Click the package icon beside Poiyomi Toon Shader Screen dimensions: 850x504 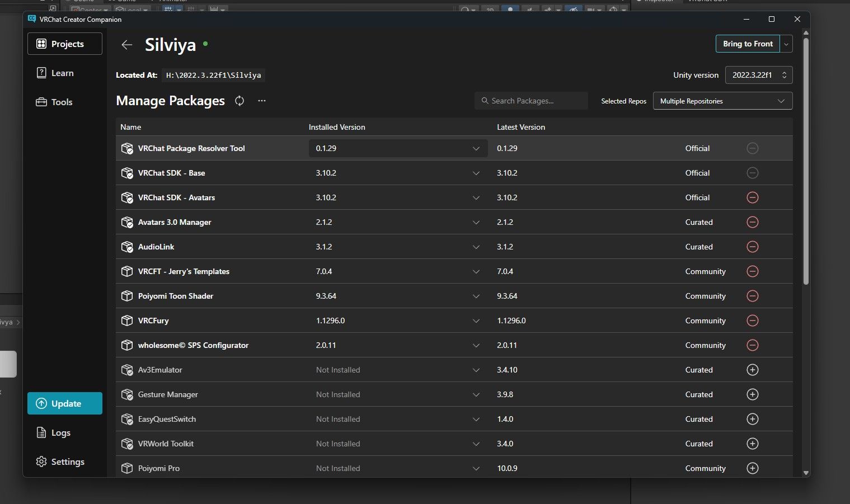point(127,296)
